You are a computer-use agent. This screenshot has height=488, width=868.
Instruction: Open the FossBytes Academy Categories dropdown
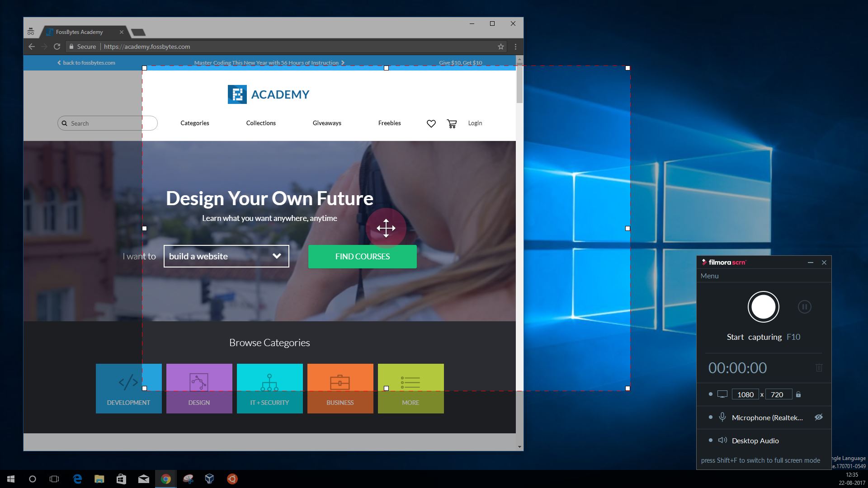tap(194, 123)
